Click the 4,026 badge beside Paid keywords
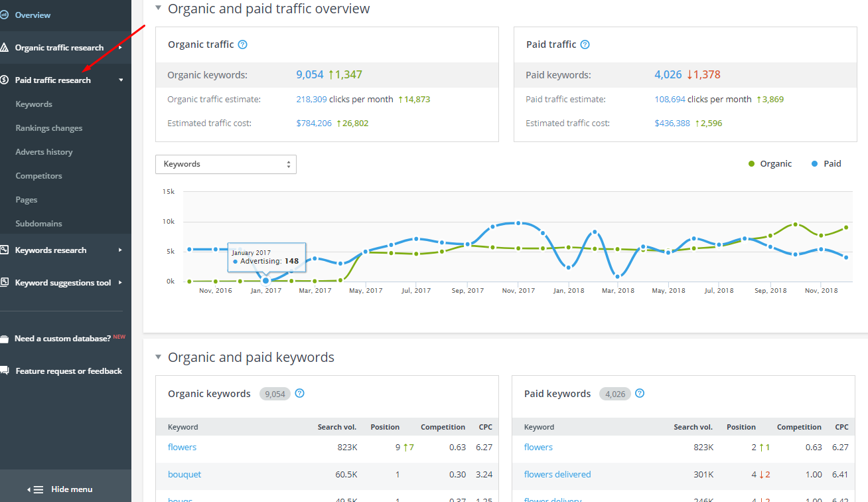Screen dimensions: 868x502 [615, 394]
